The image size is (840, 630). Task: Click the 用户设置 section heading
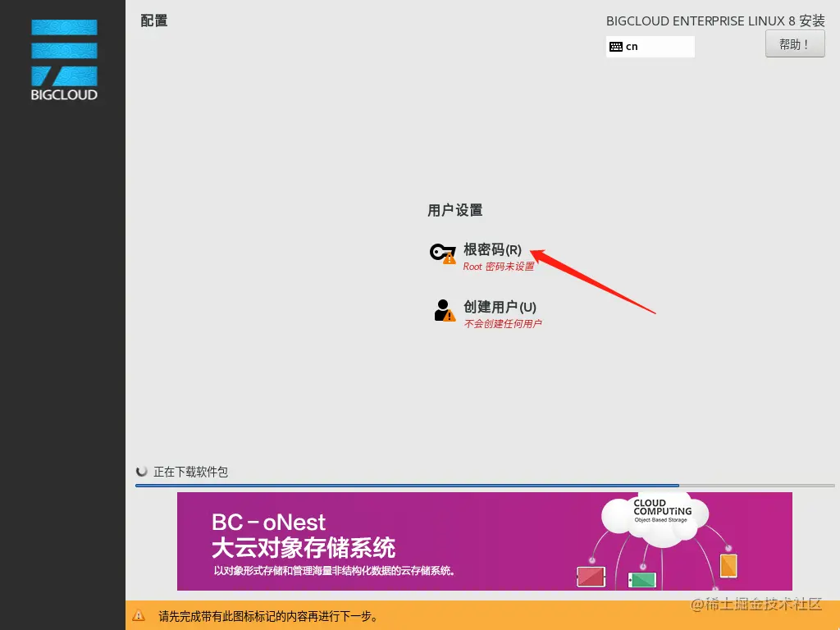(x=454, y=211)
